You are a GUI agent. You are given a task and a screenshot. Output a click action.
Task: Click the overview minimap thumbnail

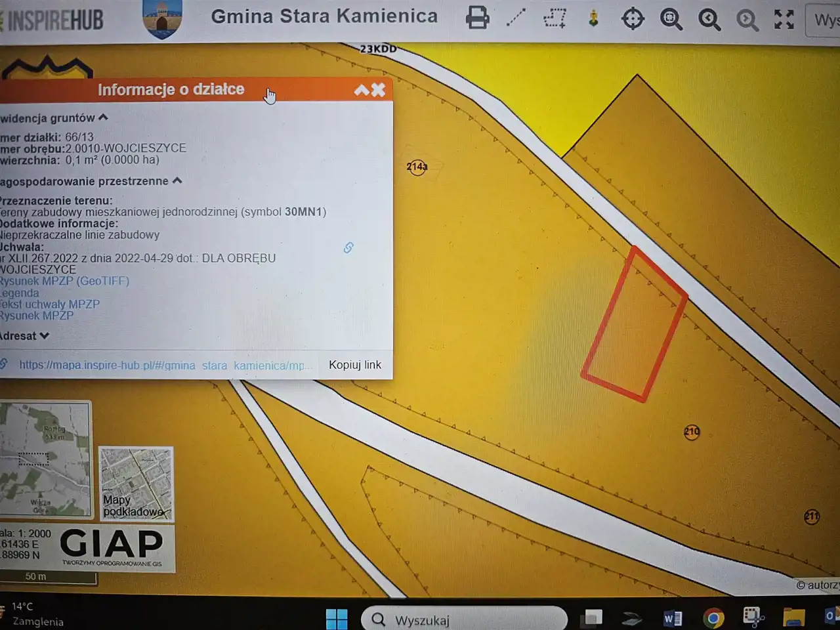(45, 459)
